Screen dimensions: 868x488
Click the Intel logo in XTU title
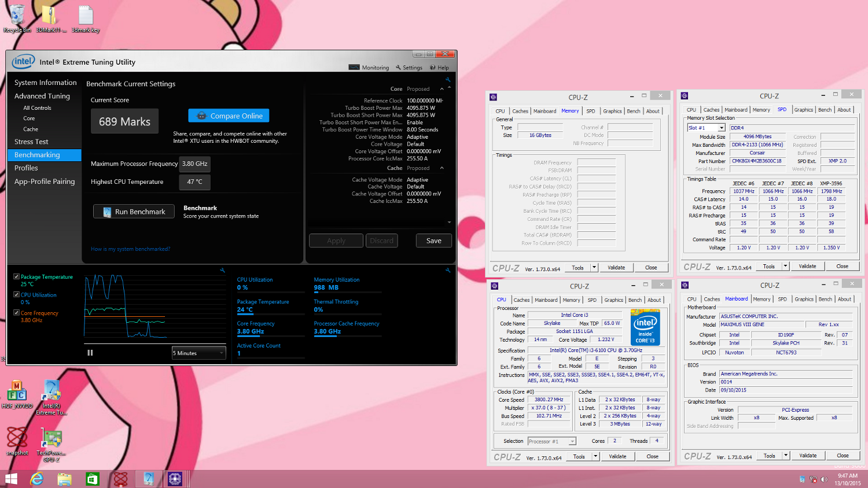24,61
